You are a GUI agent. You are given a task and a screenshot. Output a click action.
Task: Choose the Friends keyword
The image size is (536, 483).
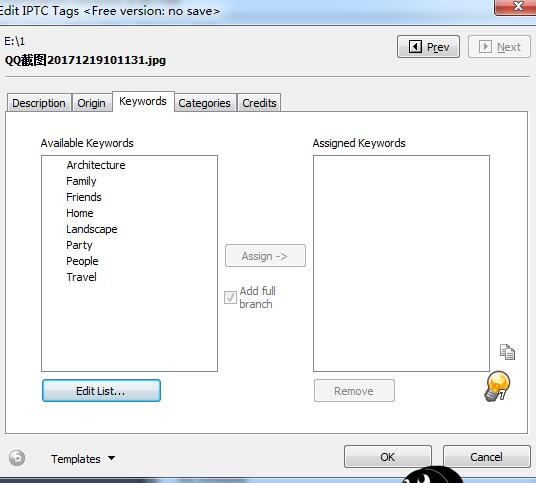pyautogui.click(x=84, y=197)
